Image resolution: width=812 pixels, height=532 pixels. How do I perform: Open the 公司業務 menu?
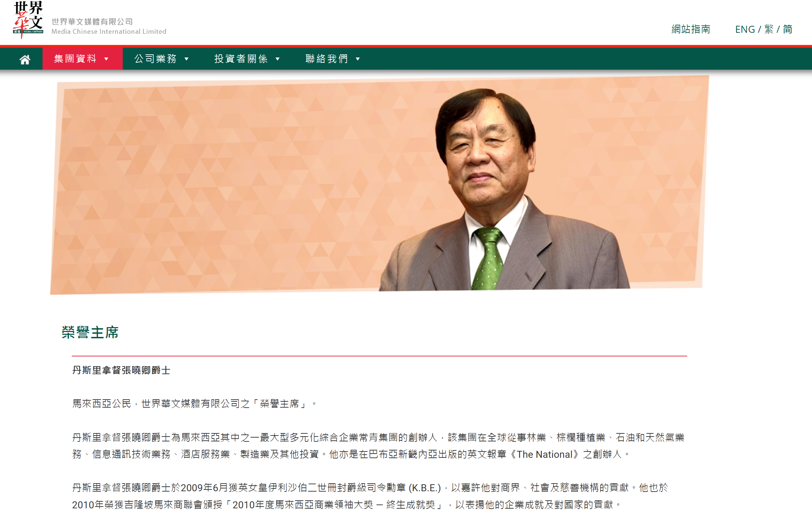pos(162,59)
